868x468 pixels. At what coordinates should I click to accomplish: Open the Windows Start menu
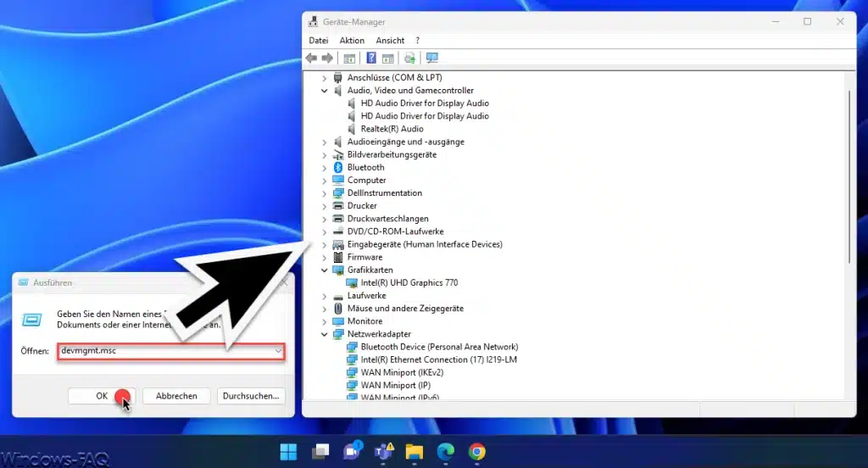click(x=288, y=451)
